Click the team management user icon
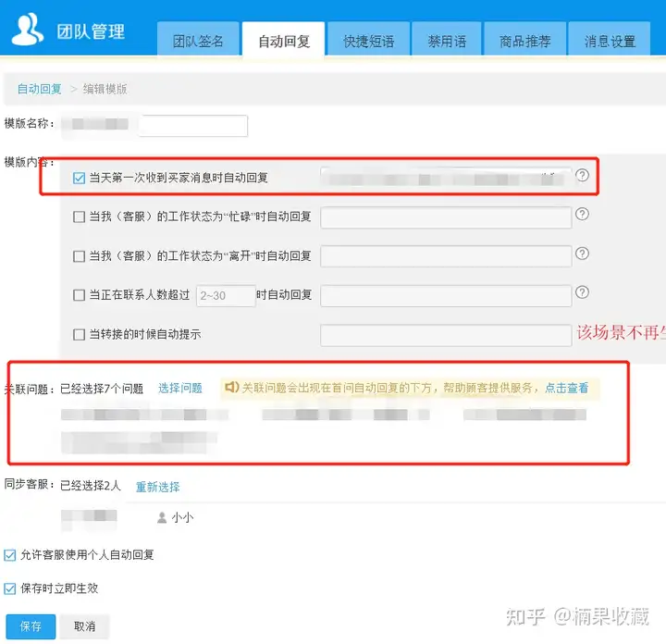The image size is (666, 644). point(28,29)
